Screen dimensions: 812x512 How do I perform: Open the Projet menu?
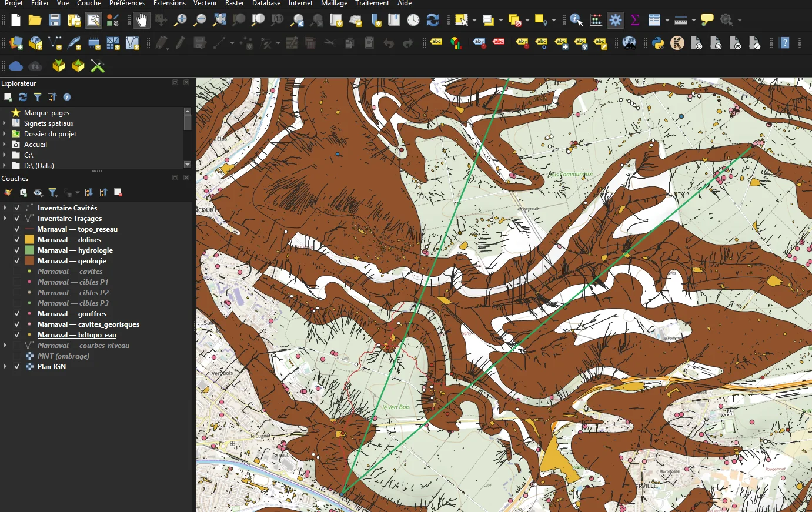[14, 4]
